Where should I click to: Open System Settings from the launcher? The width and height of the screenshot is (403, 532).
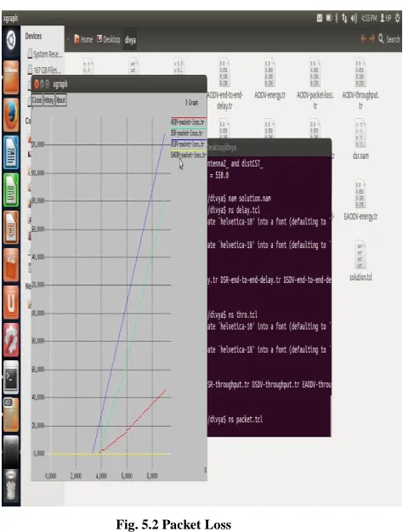pos(11,339)
